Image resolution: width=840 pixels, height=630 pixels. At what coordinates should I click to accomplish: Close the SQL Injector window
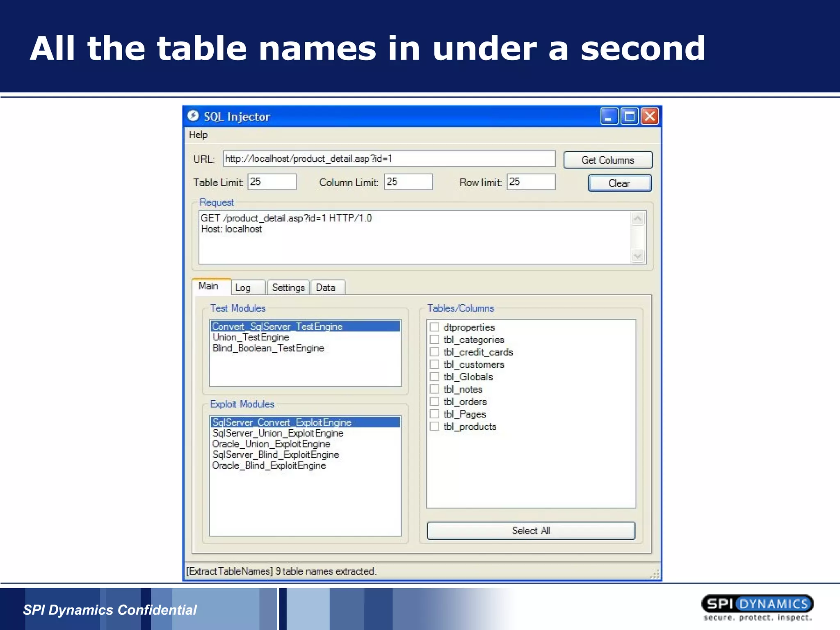tap(650, 116)
